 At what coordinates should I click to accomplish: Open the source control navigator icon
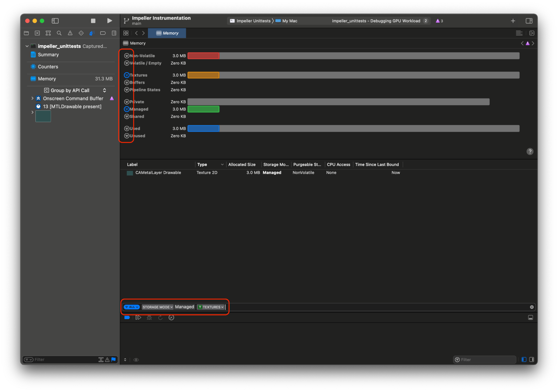tap(37, 33)
